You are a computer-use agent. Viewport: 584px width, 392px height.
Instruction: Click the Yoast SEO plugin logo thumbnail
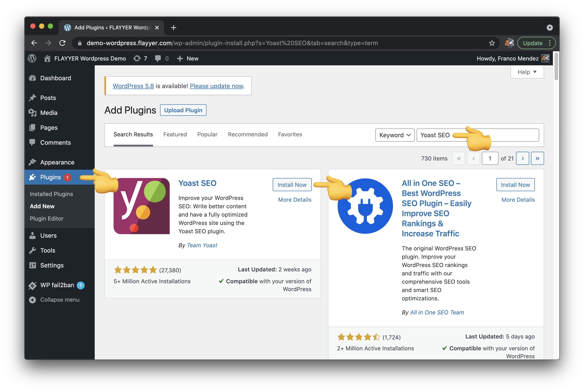tap(141, 206)
